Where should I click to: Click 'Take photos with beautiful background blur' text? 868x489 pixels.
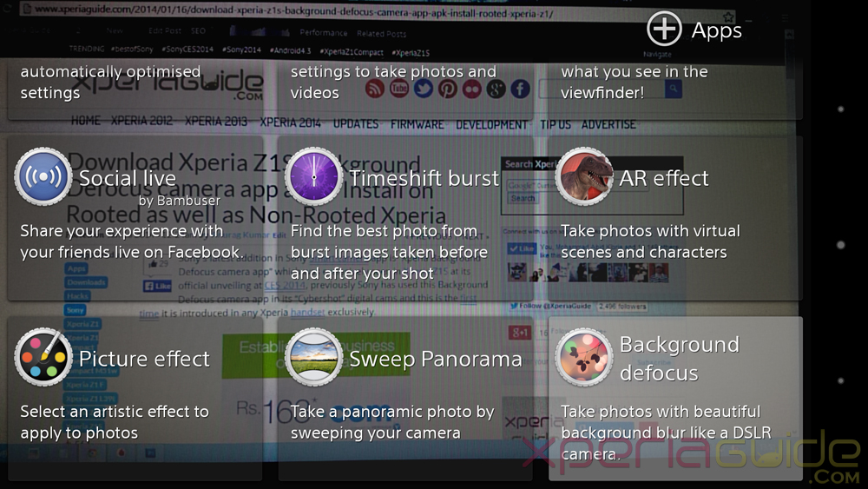[666, 433]
